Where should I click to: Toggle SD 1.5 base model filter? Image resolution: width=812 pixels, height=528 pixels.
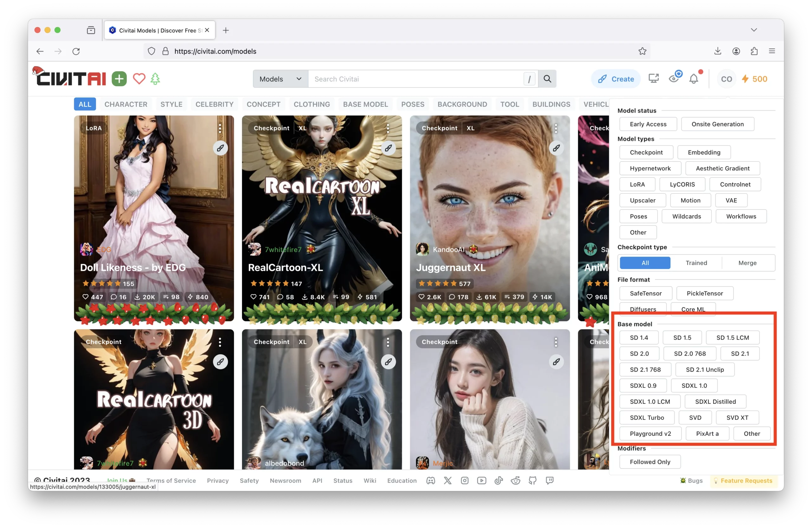tap(682, 338)
